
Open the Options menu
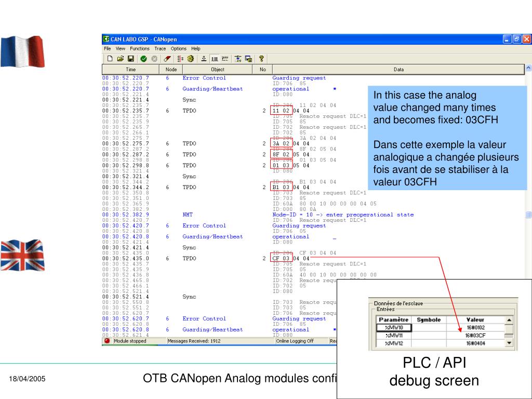(x=179, y=48)
